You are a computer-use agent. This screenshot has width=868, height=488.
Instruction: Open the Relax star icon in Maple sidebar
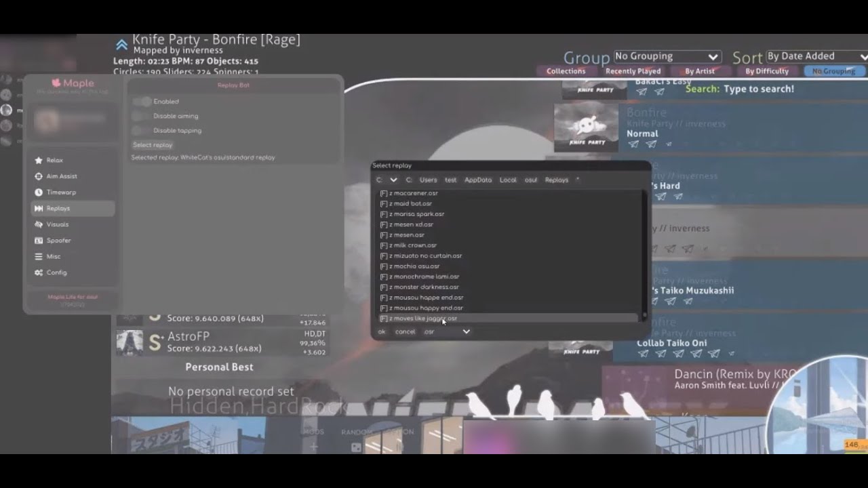[38, 161]
